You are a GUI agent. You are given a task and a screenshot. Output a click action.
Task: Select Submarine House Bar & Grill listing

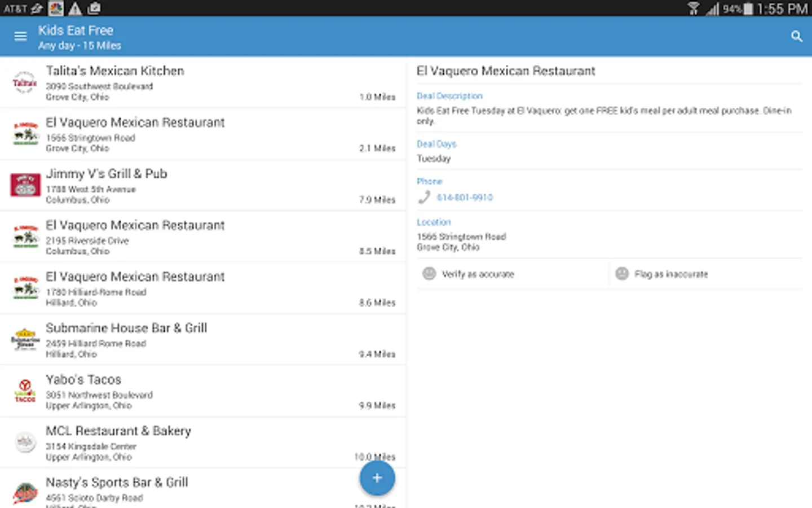point(203,339)
